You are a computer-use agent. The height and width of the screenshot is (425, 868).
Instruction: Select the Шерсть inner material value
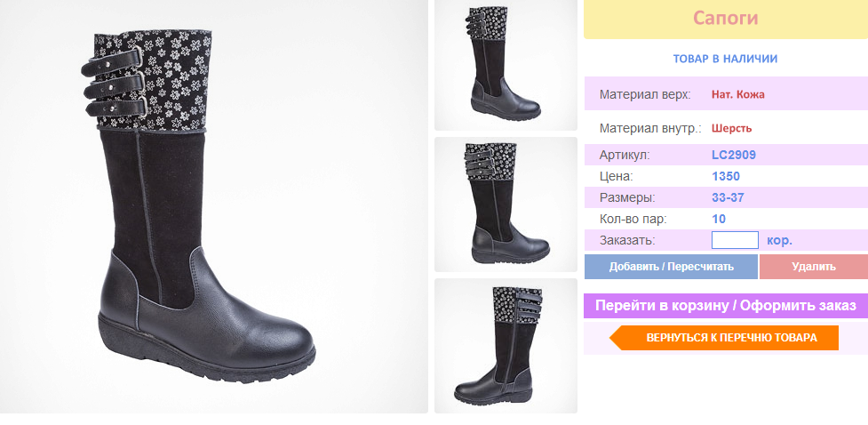pyautogui.click(x=731, y=129)
